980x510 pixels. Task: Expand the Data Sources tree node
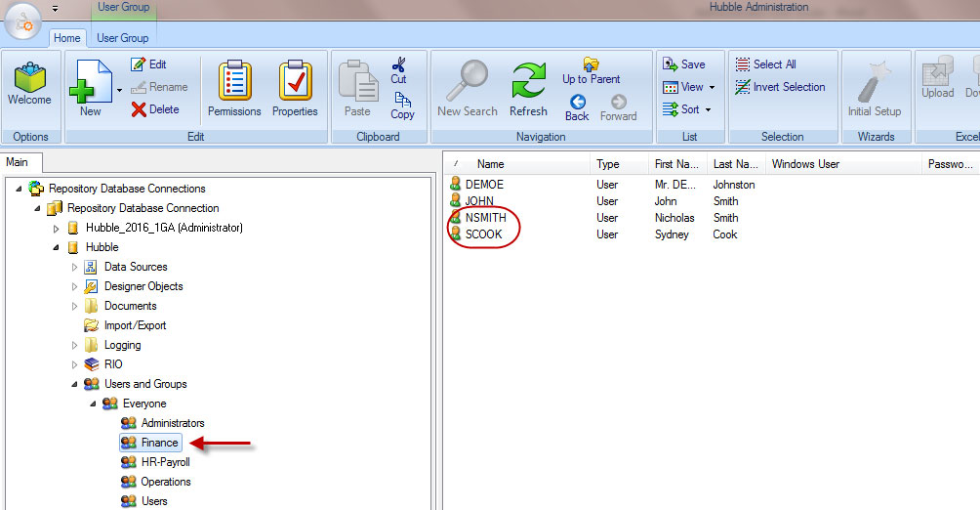click(x=74, y=267)
